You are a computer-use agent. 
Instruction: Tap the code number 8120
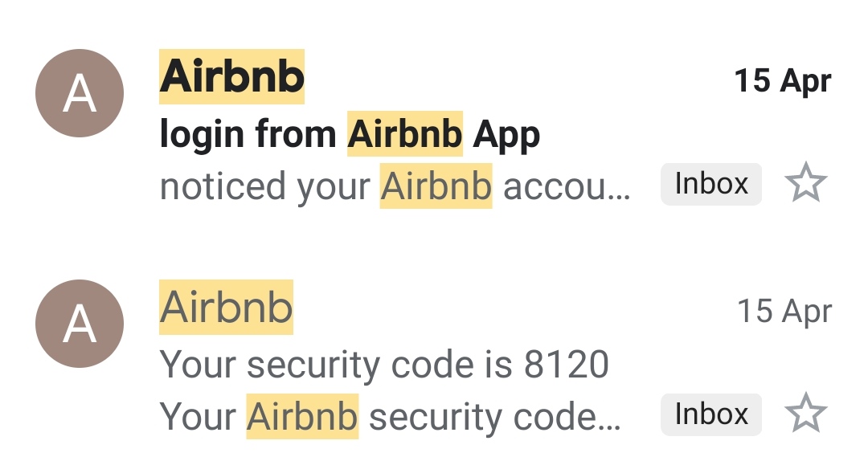[x=566, y=365]
